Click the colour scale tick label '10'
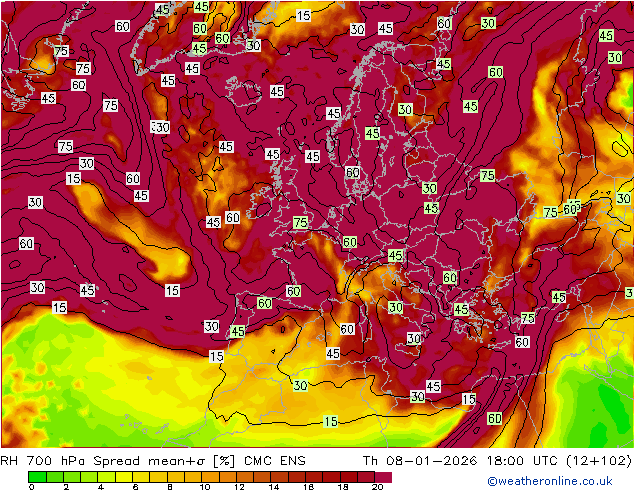 click(205, 487)
